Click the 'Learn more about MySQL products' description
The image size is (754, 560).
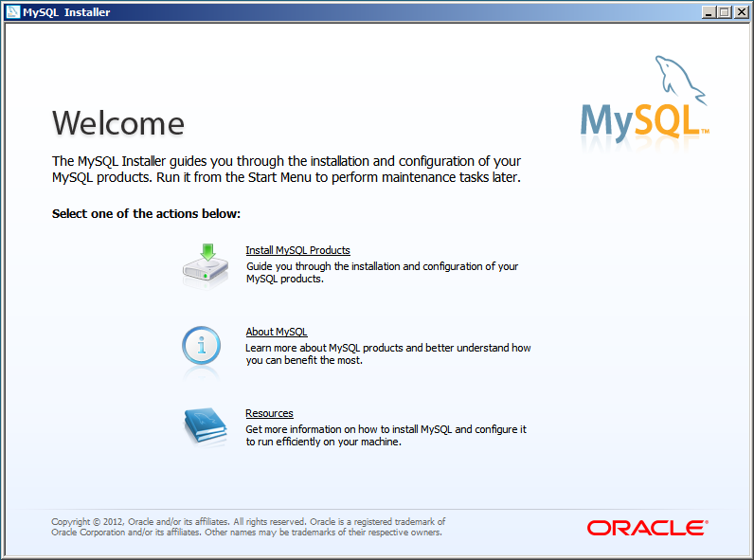tap(388, 353)
